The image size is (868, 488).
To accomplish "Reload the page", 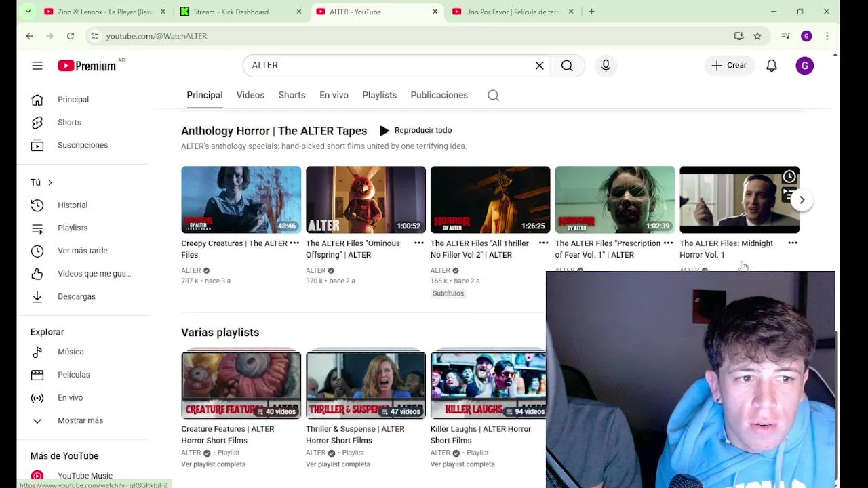I will click(71, 36).
